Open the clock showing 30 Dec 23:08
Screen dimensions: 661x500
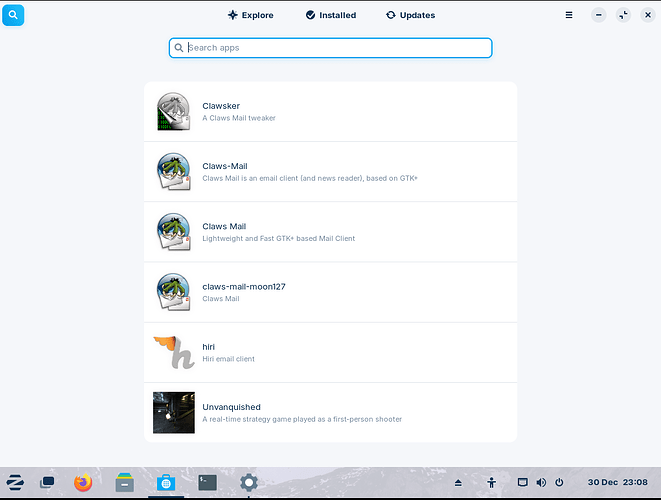[618, 482]
